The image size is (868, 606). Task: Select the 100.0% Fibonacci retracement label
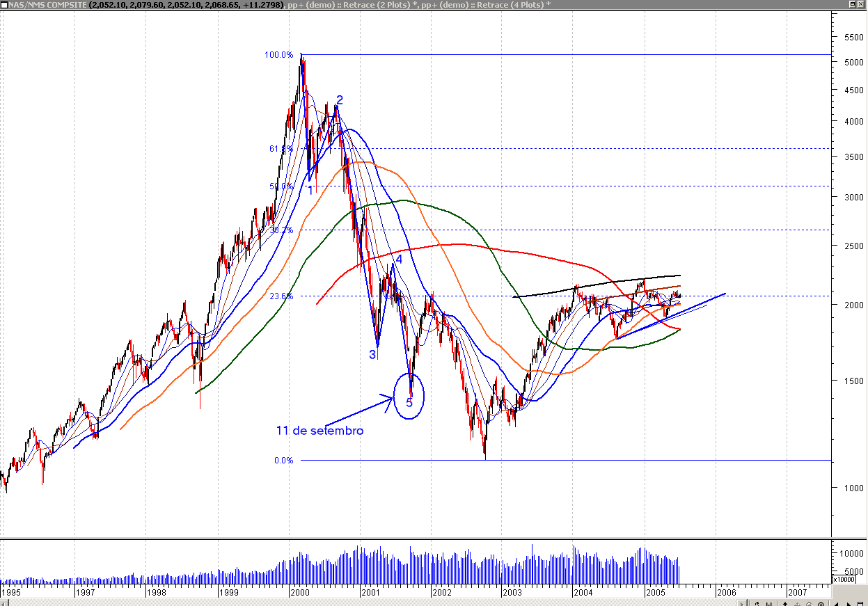click(278, 54)
